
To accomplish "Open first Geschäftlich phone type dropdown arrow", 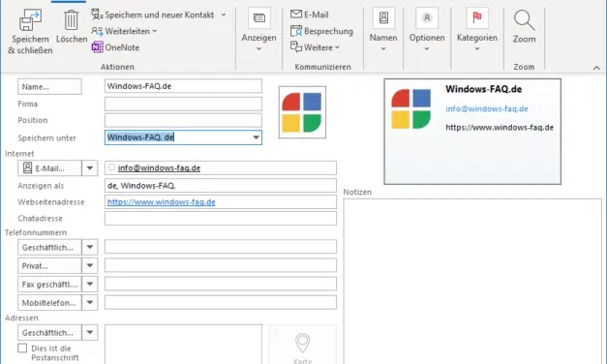I will click(x=90, y=247).
